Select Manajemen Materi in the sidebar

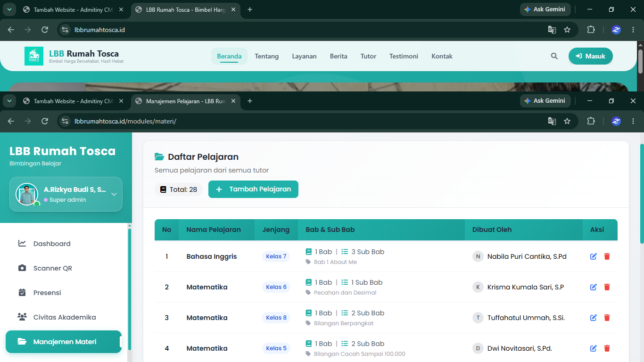point(64,342)
